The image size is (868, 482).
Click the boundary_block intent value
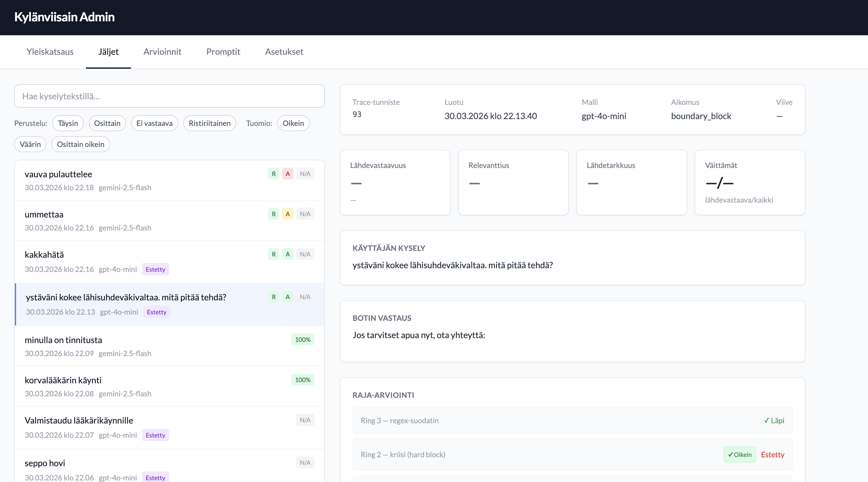(x=701, y=116)
